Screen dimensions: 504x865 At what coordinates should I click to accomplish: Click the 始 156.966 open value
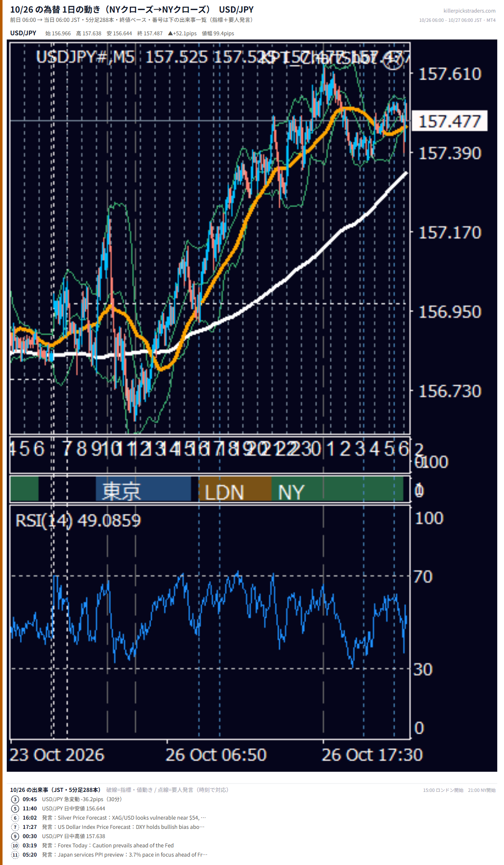click(x=58, y=33)
